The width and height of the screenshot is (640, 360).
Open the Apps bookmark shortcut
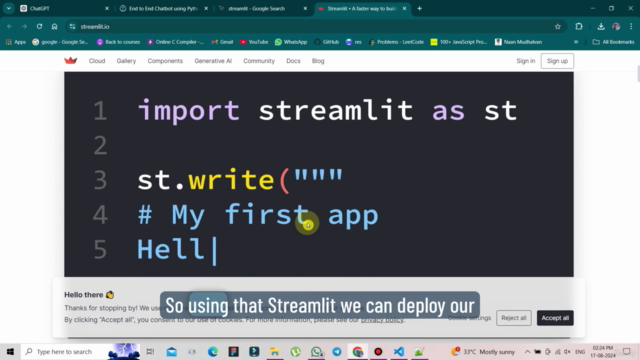tap(16, 42)
